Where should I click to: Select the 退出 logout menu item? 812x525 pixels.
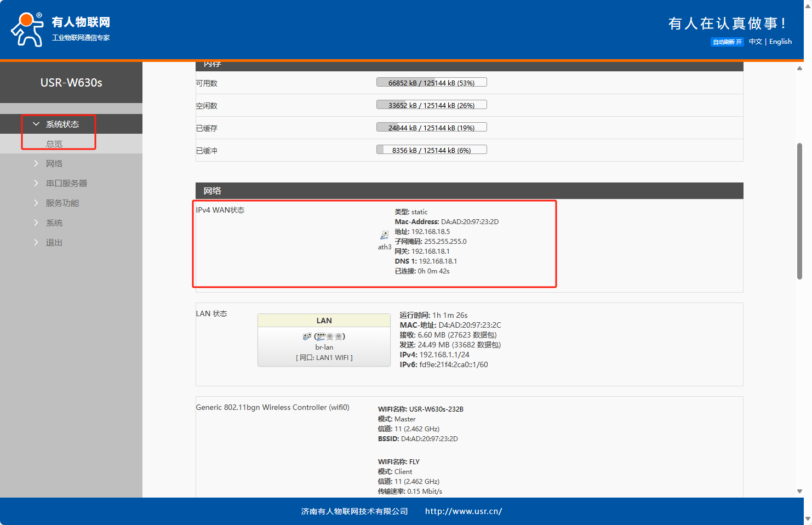54,242
